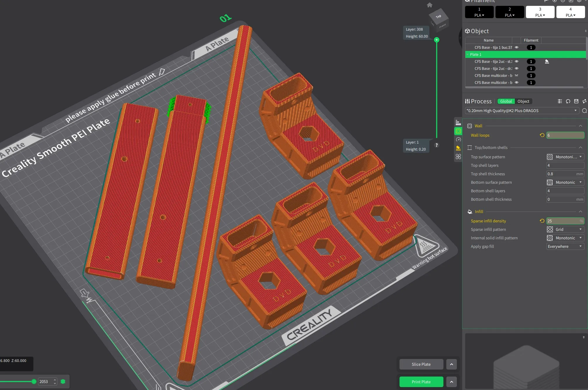Screen dimensions: 588x390
Task: Open Bottom surface pattern dropdown
Action: (x=565, y=182)
